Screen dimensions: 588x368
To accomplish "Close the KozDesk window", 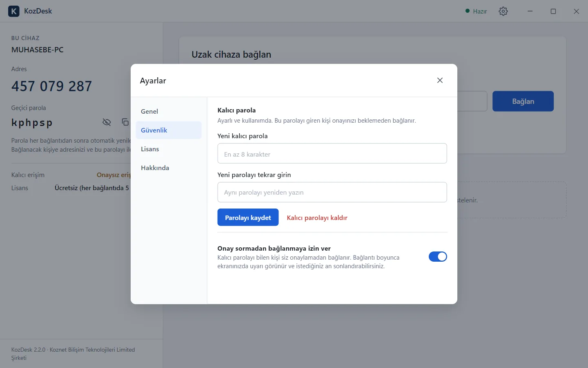I will point(576,11).
